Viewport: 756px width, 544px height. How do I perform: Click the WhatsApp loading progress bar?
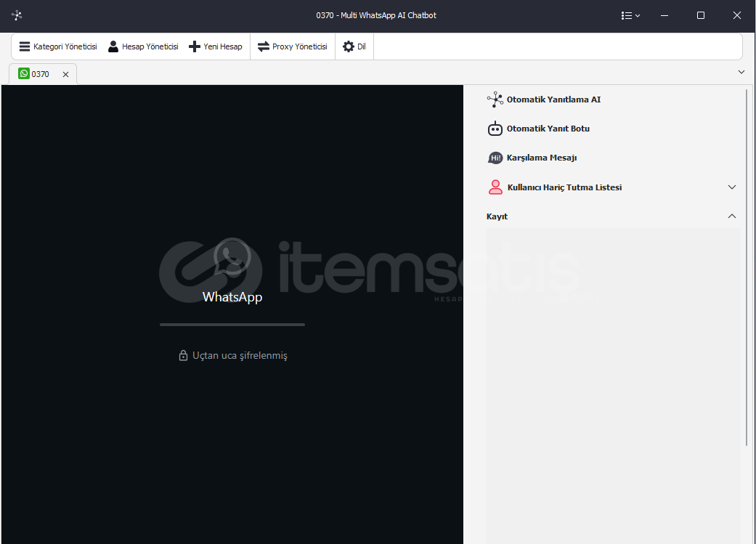[232, 325]
